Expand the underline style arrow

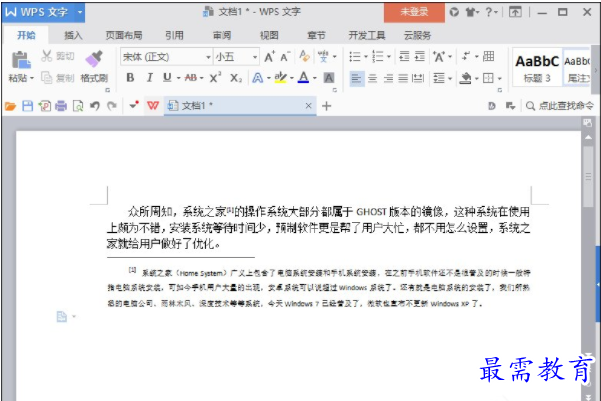click(179, 78)
